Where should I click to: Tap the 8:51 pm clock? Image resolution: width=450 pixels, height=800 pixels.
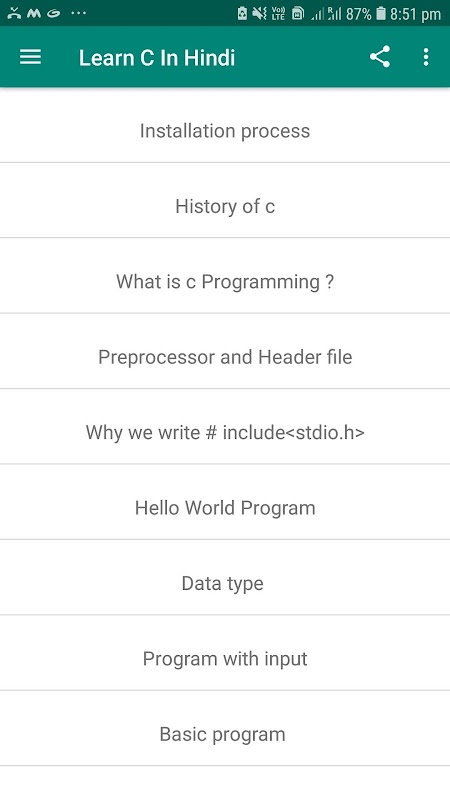click(415, 14)
